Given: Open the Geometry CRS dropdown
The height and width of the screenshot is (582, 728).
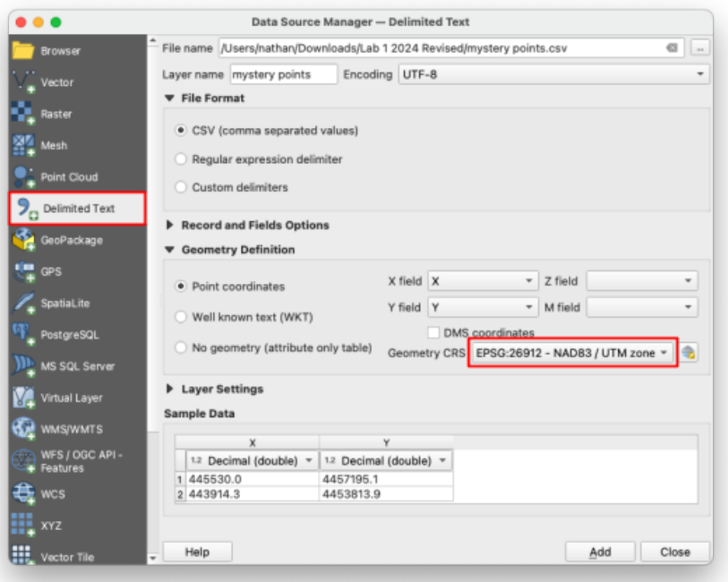Looking at the screenshot, I should [x=573, y=353].
